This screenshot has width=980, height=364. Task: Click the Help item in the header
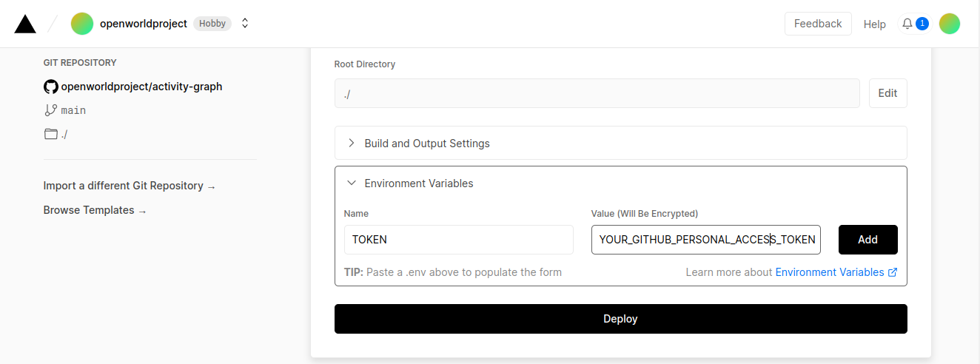point(874,24)
